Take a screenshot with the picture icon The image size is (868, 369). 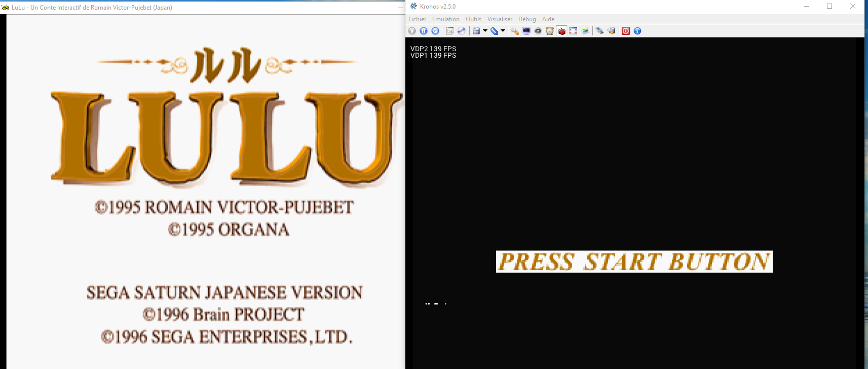[x=585, y=31]
